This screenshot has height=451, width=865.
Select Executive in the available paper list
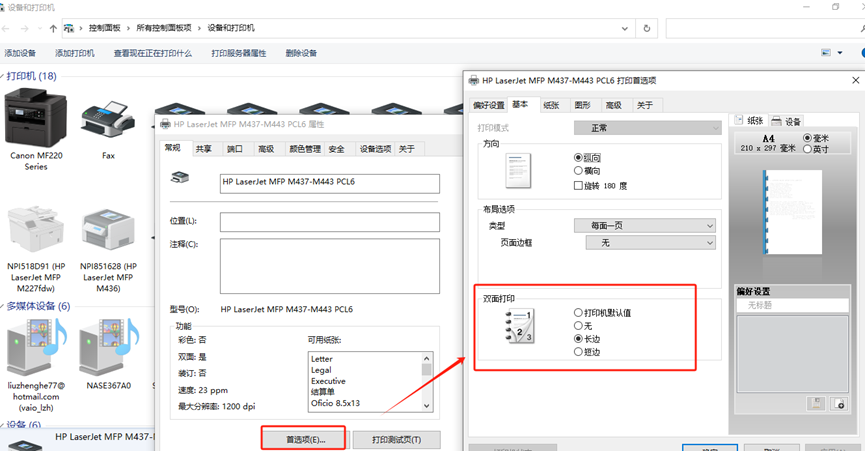click(x=328, y=381)
